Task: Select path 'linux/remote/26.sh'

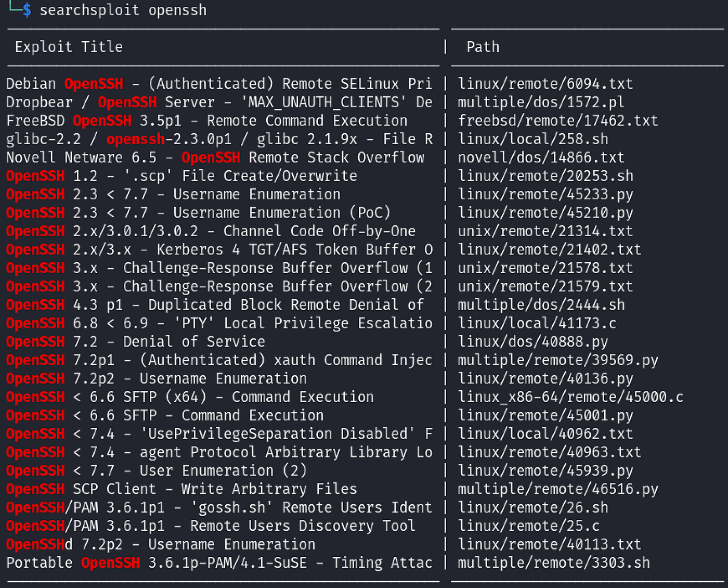Action: tap(532, 507)
